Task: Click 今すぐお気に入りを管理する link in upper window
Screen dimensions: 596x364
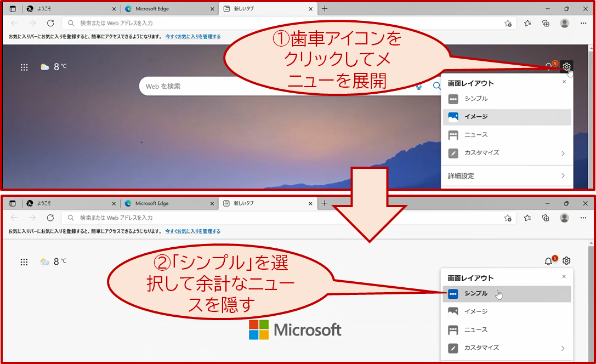Action: (x=192, y=37)
